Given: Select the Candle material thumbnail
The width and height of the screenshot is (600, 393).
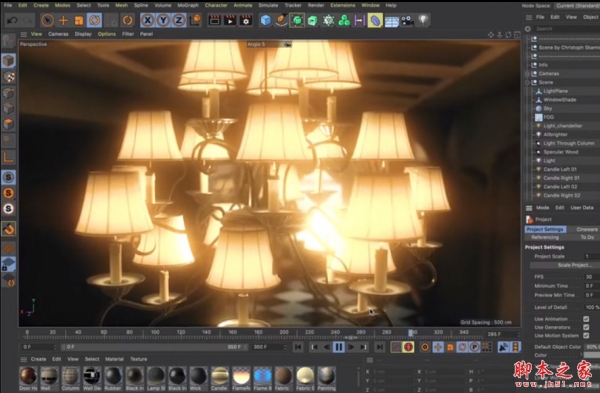Looking at the screenshot, I should click(x=220, y=376).
